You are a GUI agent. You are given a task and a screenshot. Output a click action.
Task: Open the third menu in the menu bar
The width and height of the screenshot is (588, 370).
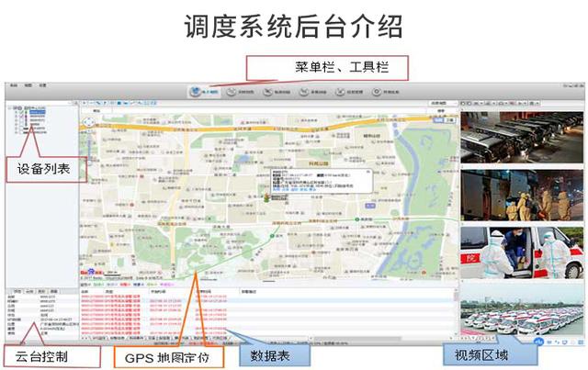[x=44, y=84]
